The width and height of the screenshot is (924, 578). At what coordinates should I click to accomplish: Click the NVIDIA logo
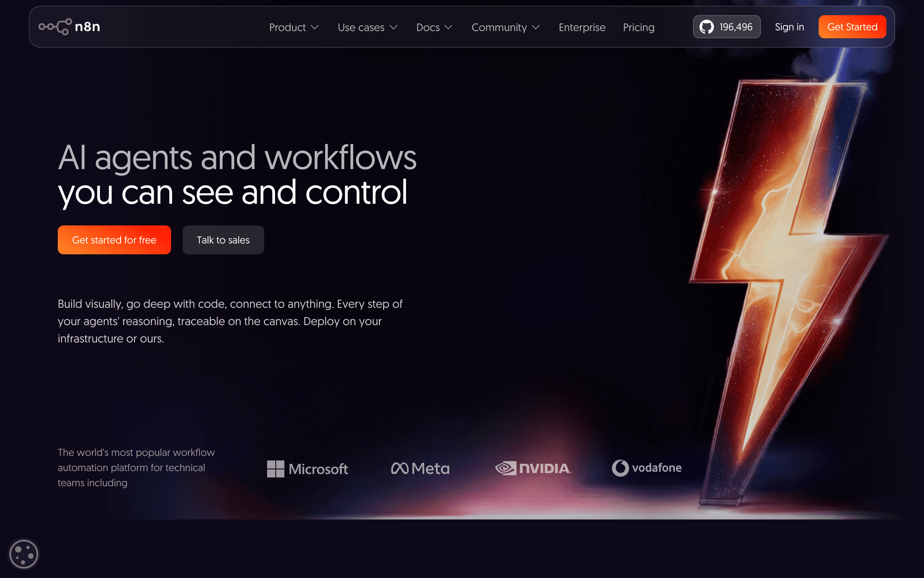point(533,468)
